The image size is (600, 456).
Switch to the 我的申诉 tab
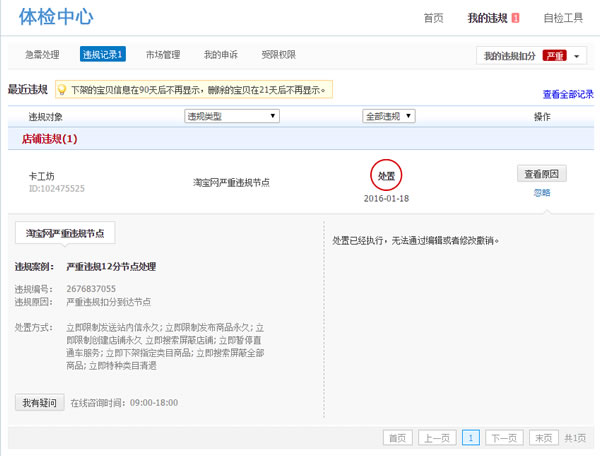(x=221, y=54)
